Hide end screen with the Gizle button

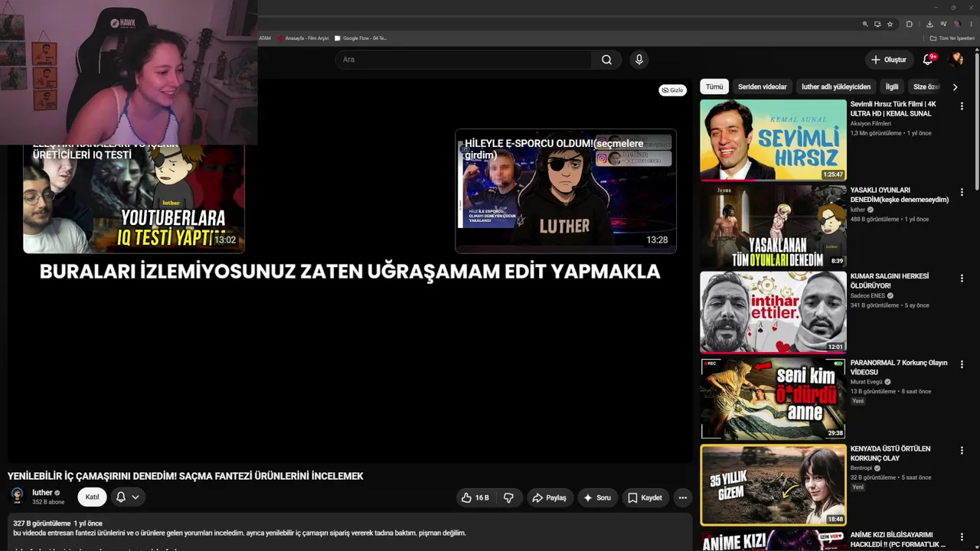(x=672, y=90)
